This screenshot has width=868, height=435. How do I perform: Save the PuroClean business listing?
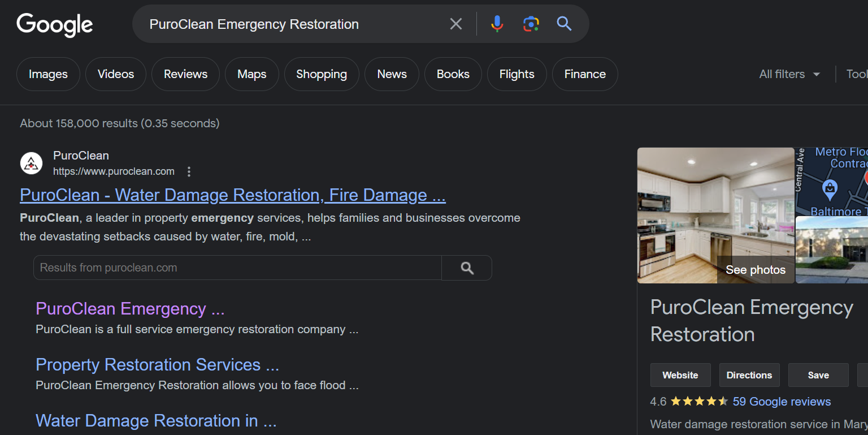click(x=818, y=375)
